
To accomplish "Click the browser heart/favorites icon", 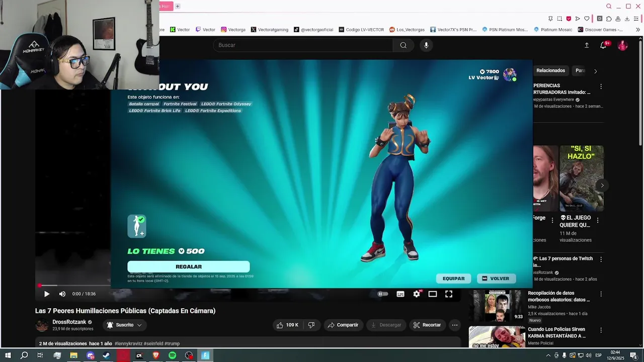I will coord(587,19).
